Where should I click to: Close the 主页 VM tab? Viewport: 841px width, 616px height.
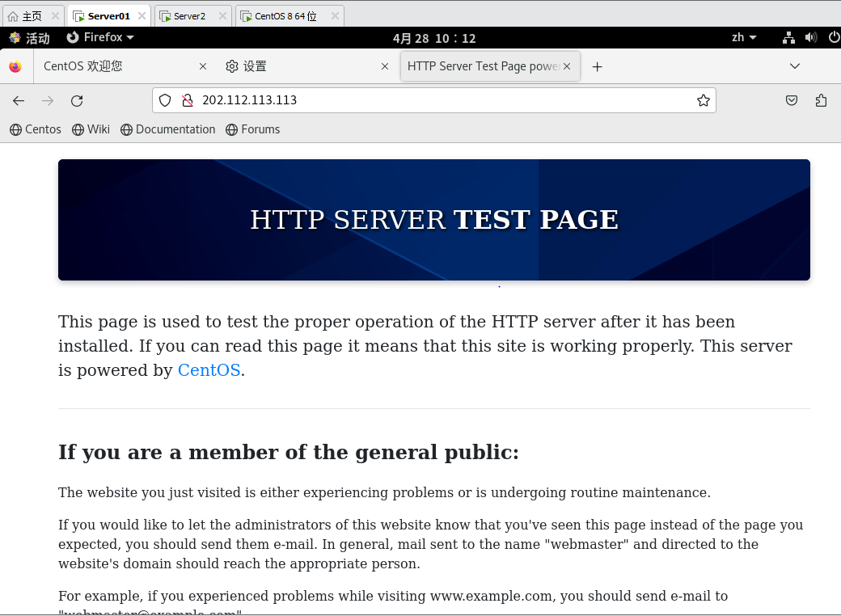[x=55, y=16]
